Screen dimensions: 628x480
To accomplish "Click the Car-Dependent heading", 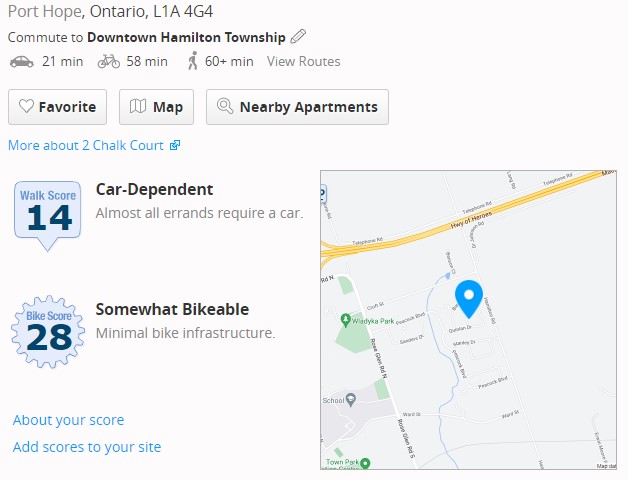I will tap(154, 189).
